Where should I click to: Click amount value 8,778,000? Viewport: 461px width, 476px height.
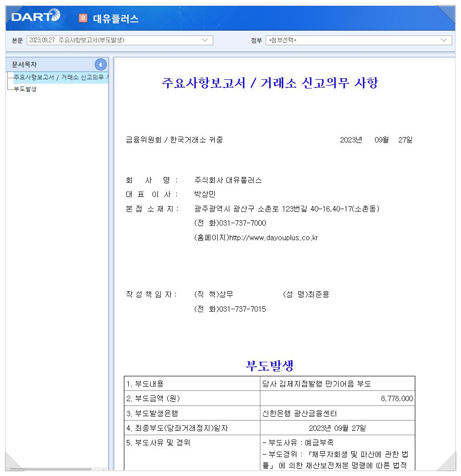[397, 399]
